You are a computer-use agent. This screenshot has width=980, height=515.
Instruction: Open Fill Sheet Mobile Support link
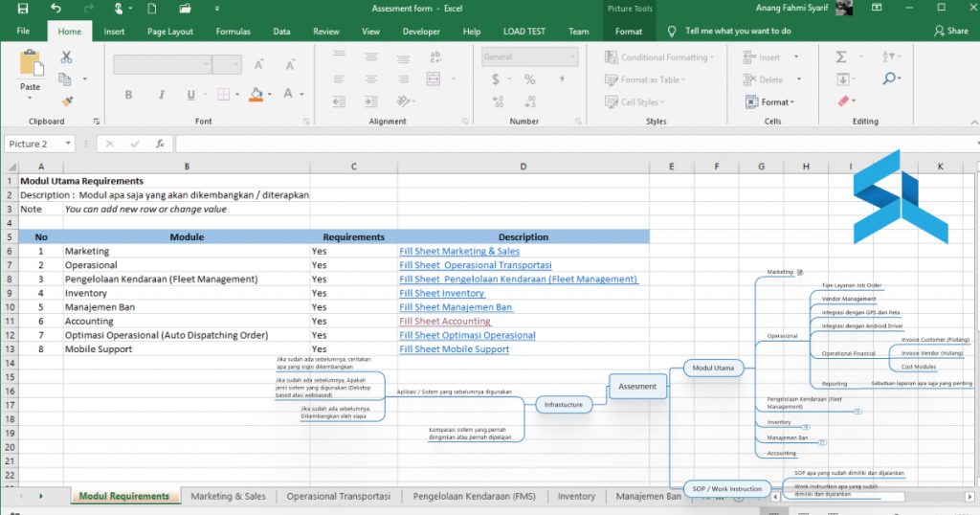455,349
